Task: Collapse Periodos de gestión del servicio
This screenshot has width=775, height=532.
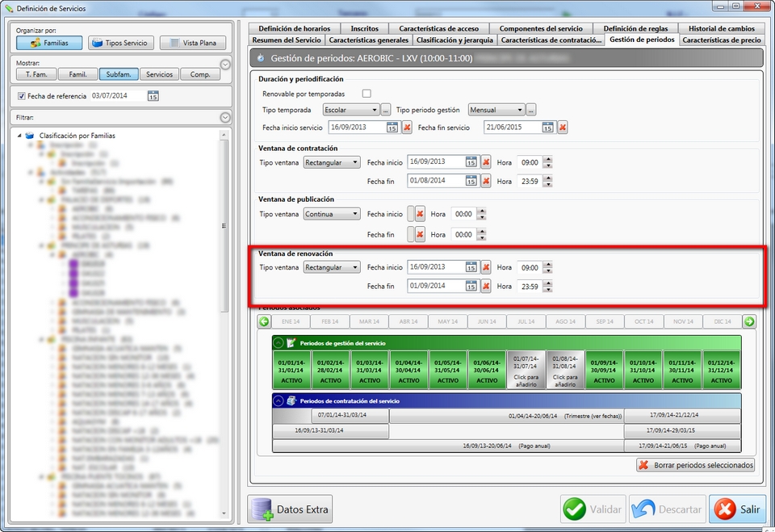Action: 279,342
